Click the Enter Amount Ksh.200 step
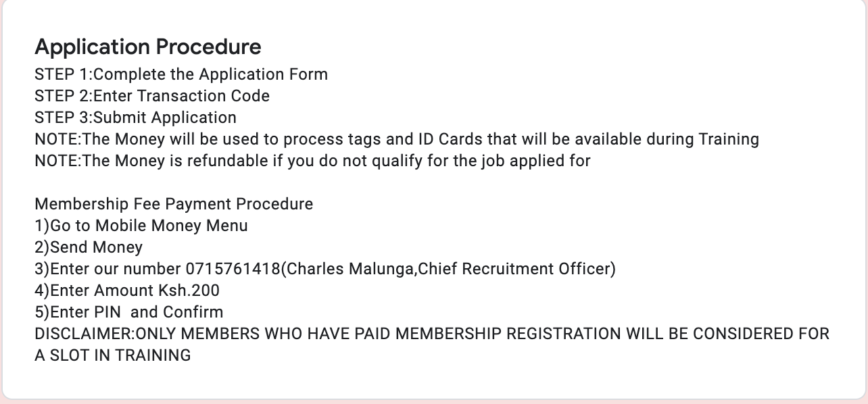 click(127, 291)
